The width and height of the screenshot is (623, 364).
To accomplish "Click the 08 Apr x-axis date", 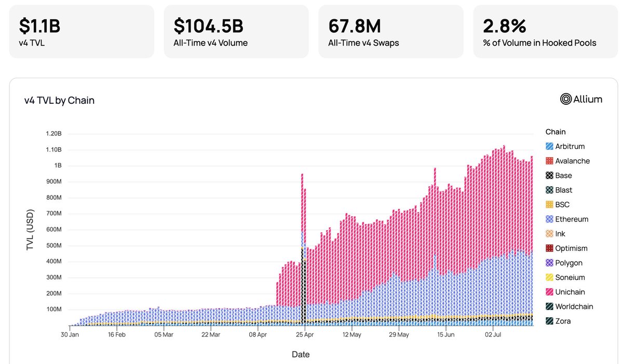I will tap(258, 334).
